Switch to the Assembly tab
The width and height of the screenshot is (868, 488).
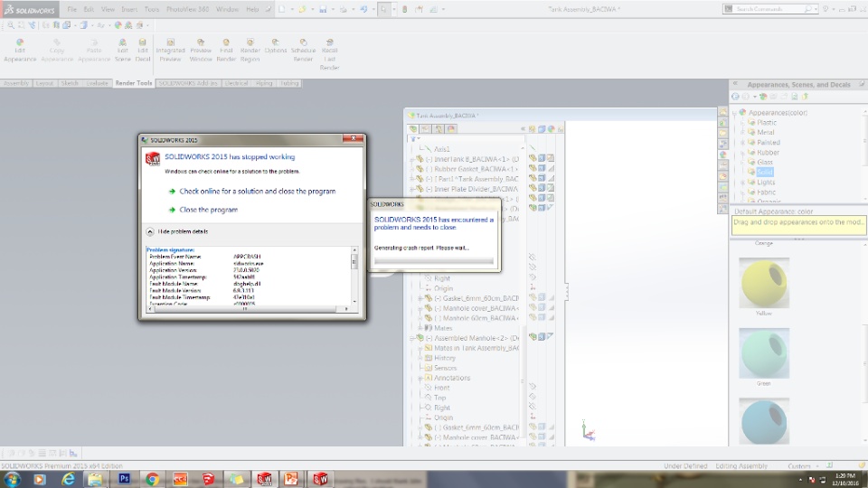click(x=16, y=83)
